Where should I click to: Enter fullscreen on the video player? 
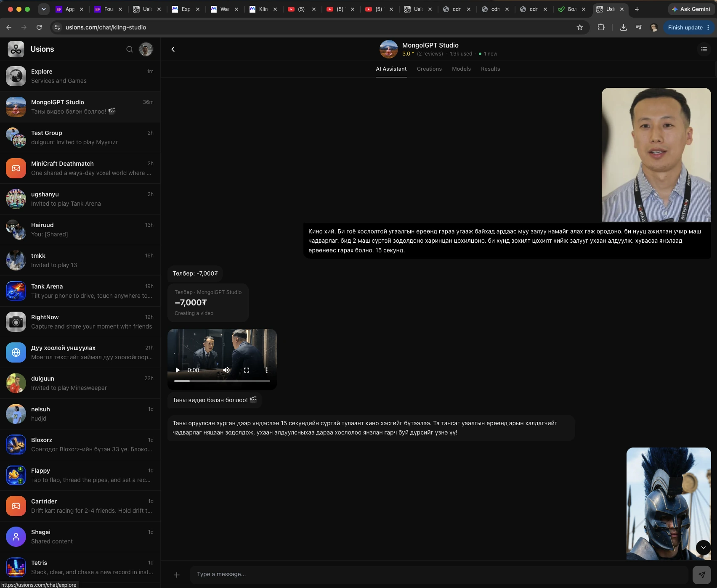tap(247, 370)
